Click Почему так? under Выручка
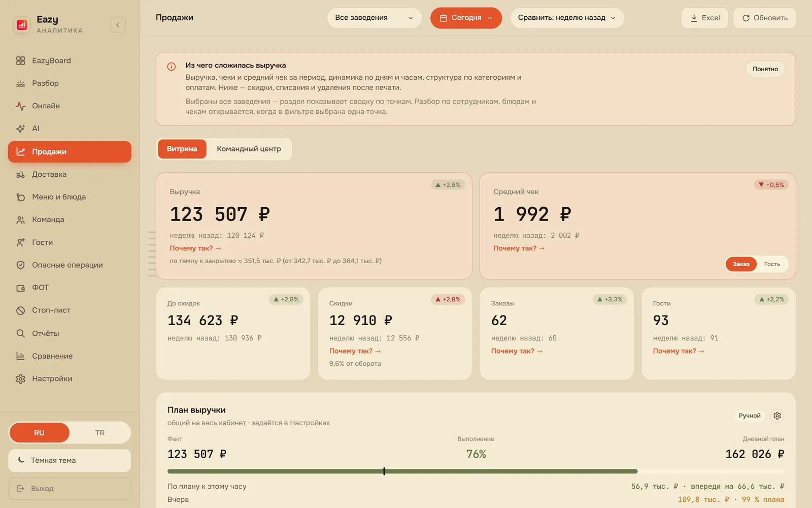 pyautogui.click(x=195, y=248)
